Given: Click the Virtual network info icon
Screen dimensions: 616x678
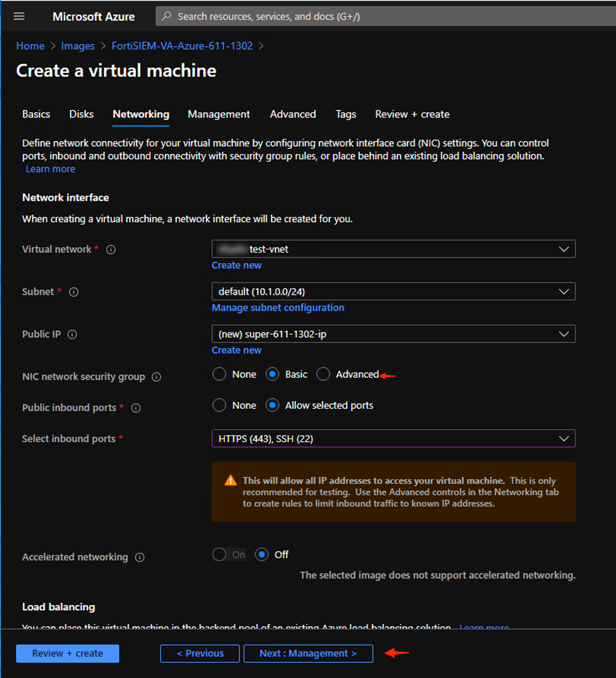Looking at the screenshot, I should 111,250.
